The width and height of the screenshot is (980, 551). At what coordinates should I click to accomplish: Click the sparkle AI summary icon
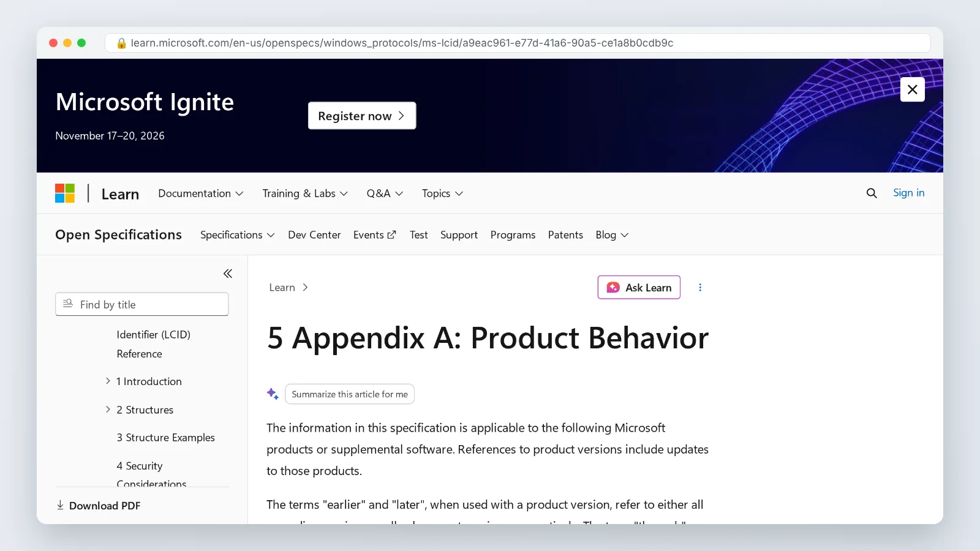pos(273,394)
